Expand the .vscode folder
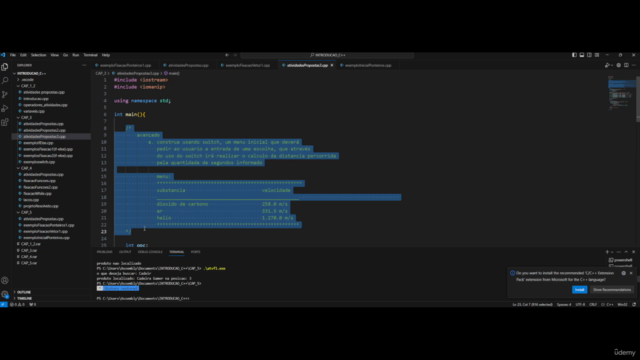This screenshot has width=640, height=360. (x=27, y=80)
